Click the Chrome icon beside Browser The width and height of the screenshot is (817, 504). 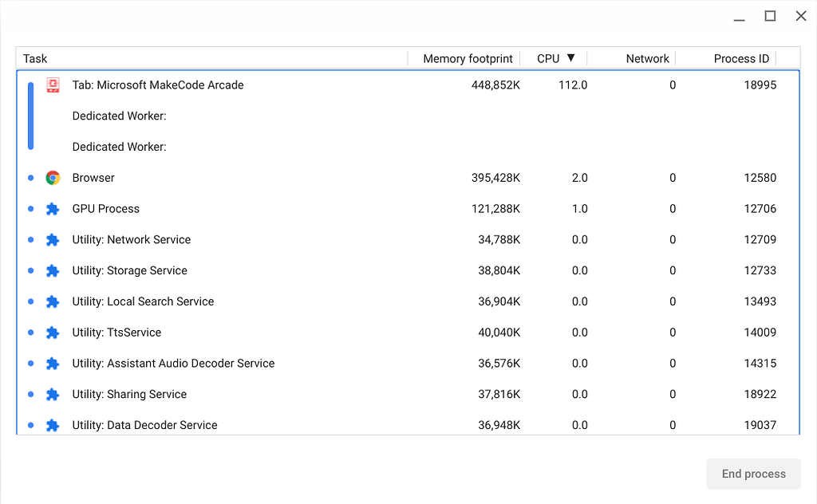[52, 178]
